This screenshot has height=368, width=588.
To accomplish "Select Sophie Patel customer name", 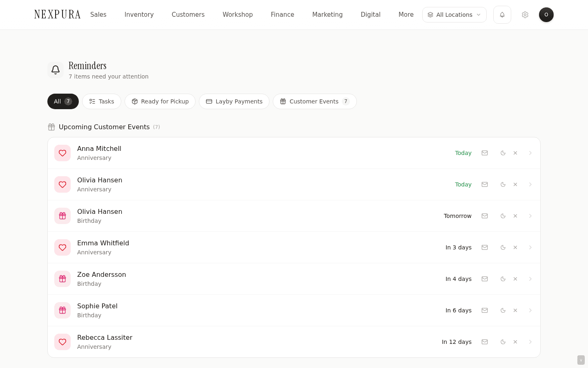I will click(x=97, y=306).
